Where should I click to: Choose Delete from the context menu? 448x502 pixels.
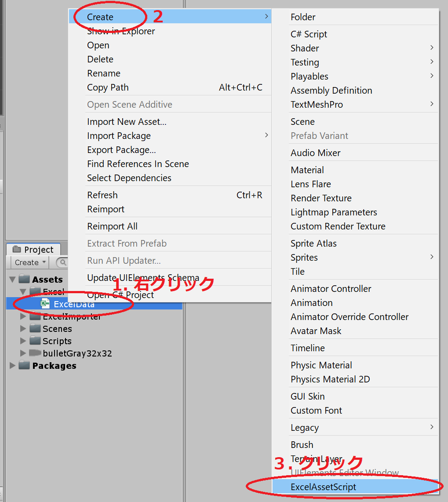click(x=170, y=59)
